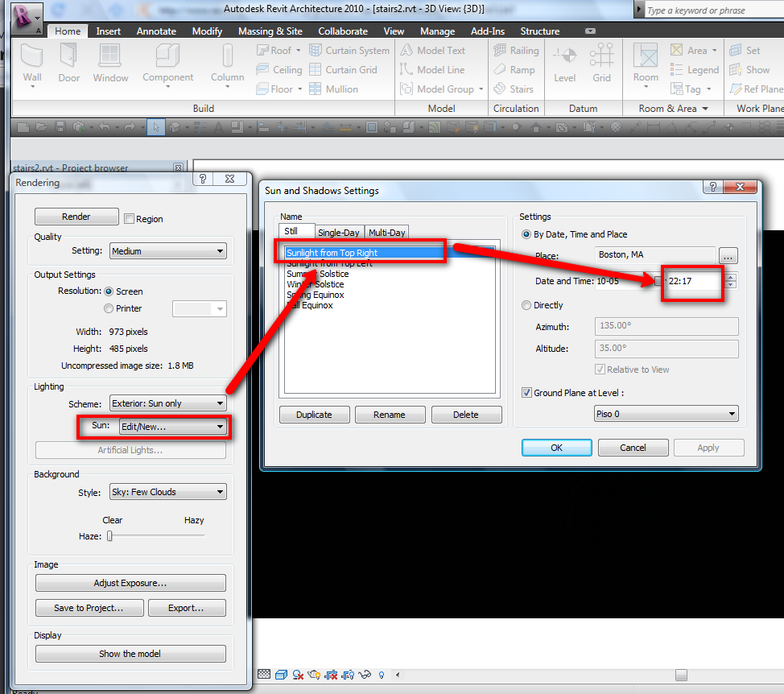Select the Legend tool
The width and height of the screenshot is (784, 694).
pos(695,70)
